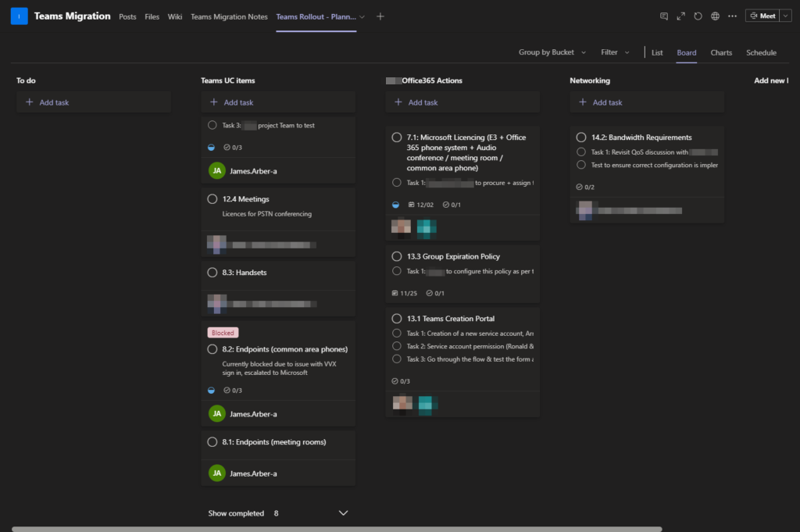Check Task 1 to procure + assign item
The image size is (800, 532).
(x=396, y=182)
